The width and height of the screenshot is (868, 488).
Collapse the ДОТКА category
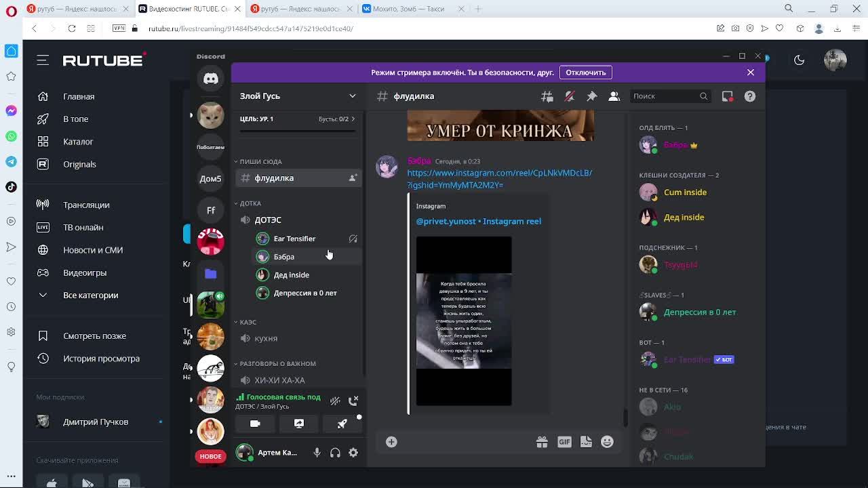(250, 203)
